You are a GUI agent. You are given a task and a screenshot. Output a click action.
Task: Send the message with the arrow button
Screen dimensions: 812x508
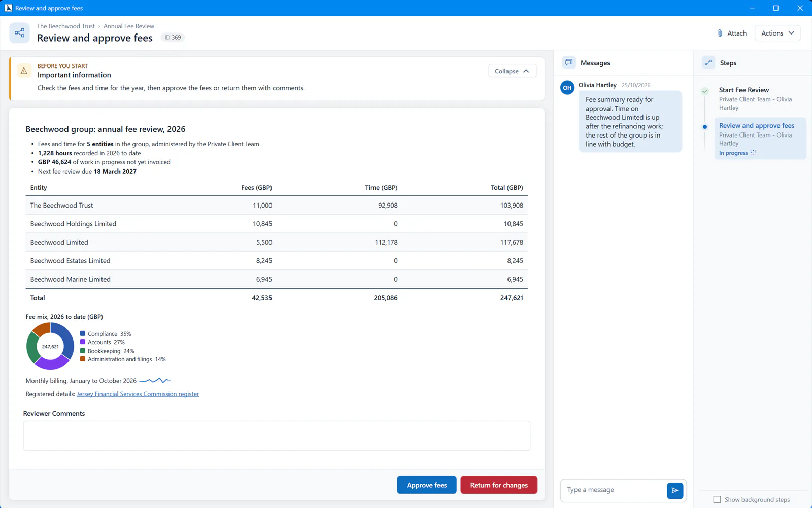coord(675,490)
